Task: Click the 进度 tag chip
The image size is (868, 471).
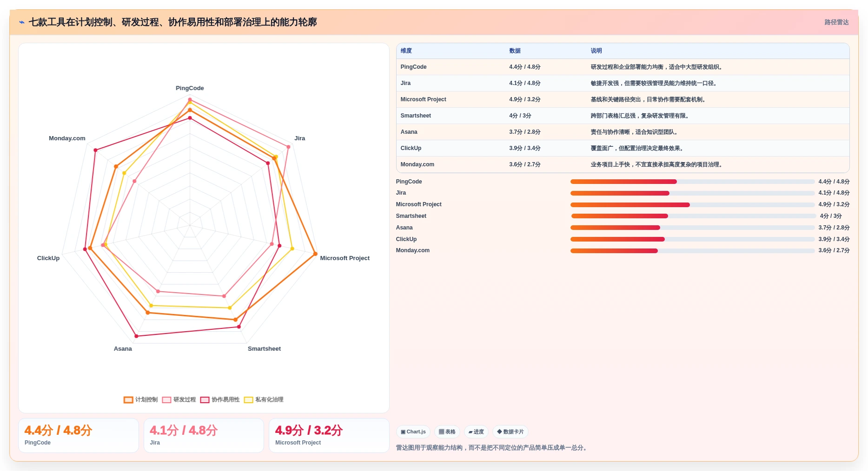Action: 476,432
